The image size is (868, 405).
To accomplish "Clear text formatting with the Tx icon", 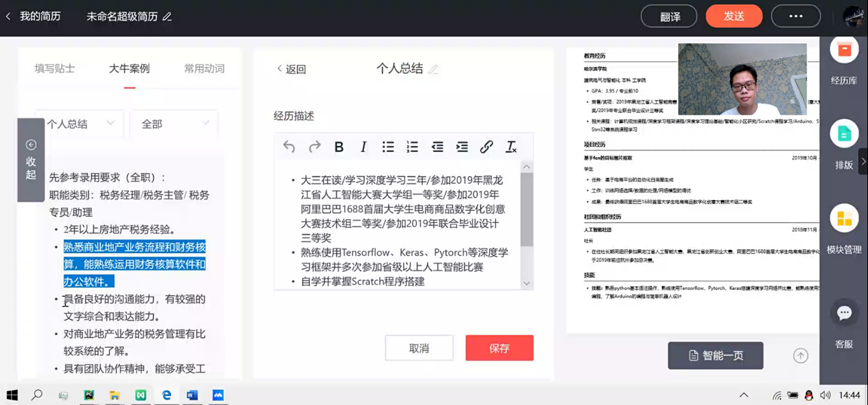I will 511,147.
